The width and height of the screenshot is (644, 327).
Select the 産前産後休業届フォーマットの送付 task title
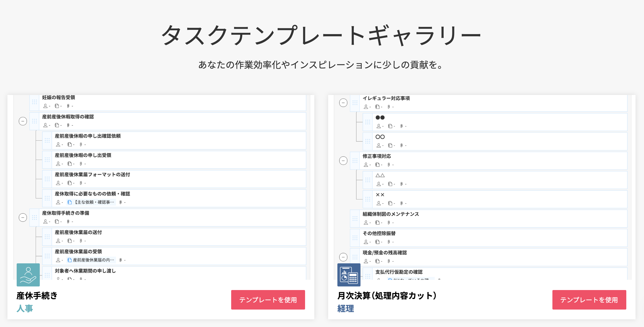pos(92,175)
